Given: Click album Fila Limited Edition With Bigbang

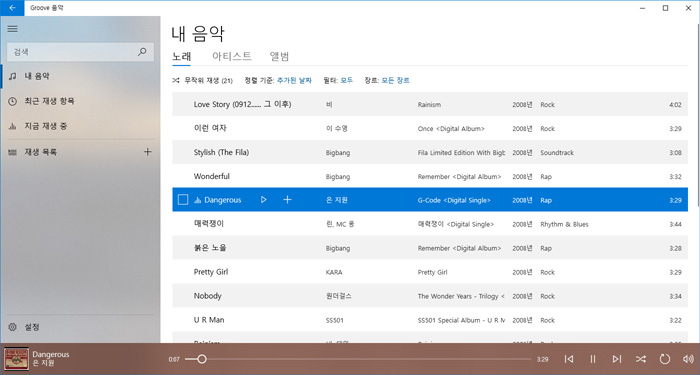Looking at the screenshot, I should [462, 153].
